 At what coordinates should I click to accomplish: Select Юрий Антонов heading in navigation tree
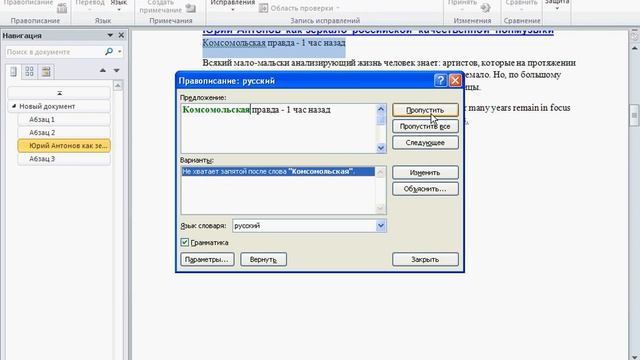click(x=64, y=146)
